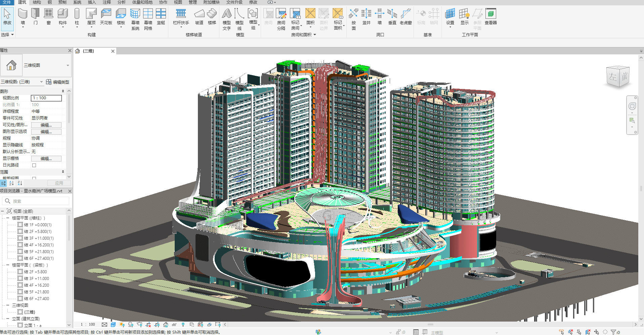Collapse the 图形 properties section
644x335 pixels.
pos(63,91)
